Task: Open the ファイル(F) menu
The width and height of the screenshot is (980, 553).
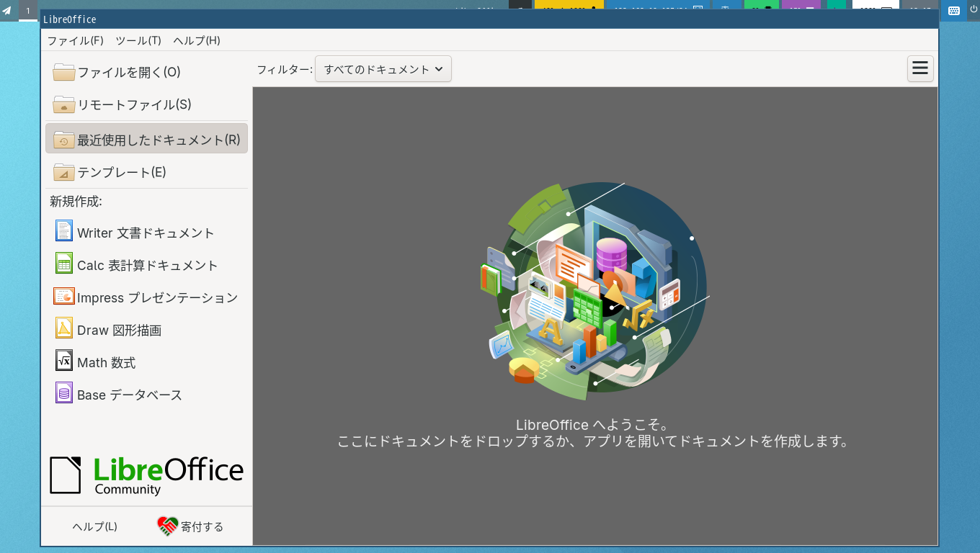Action: pyautogui.click(x=76, y=40)
